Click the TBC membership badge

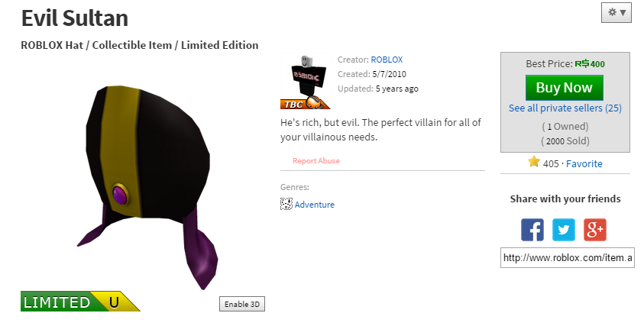tap(305, 103)
